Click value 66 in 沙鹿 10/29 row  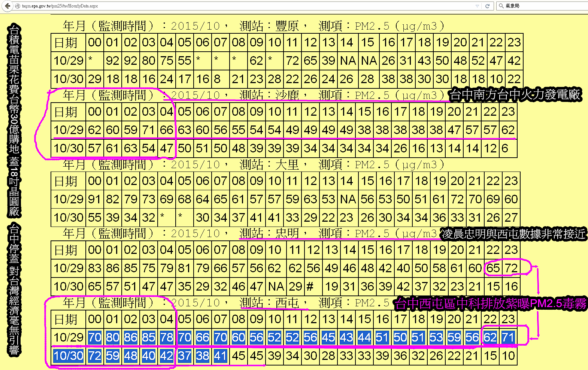pyautogui.click(x=167, y=130)
